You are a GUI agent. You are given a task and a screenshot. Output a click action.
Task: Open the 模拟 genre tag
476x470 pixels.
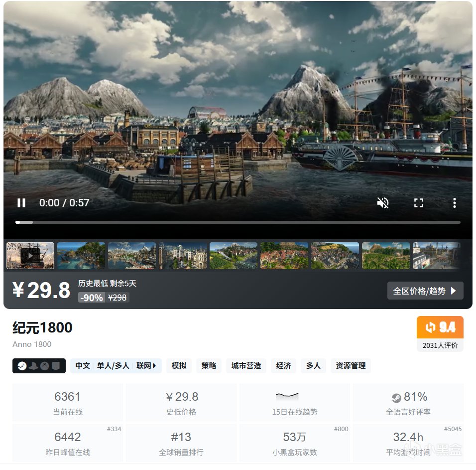click(x=179, y=366)
